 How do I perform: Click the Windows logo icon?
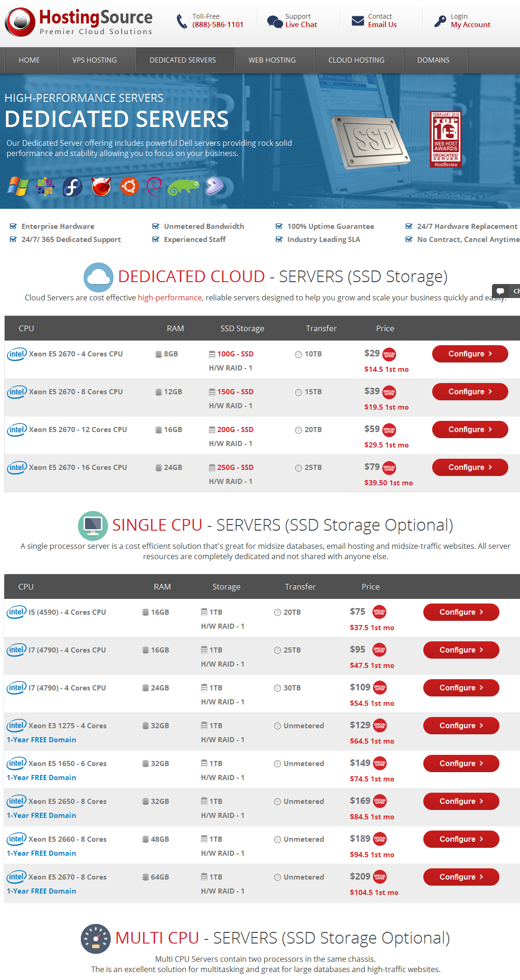(x=18, y=186)
